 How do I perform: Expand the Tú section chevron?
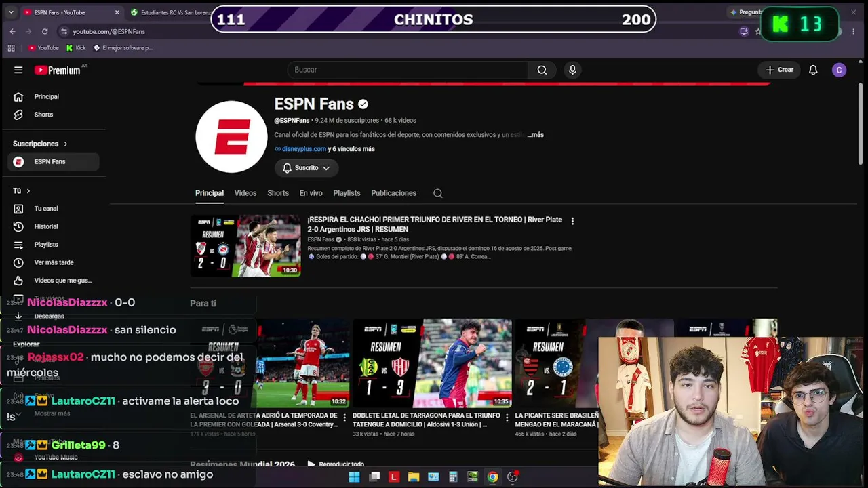(28, 191)
